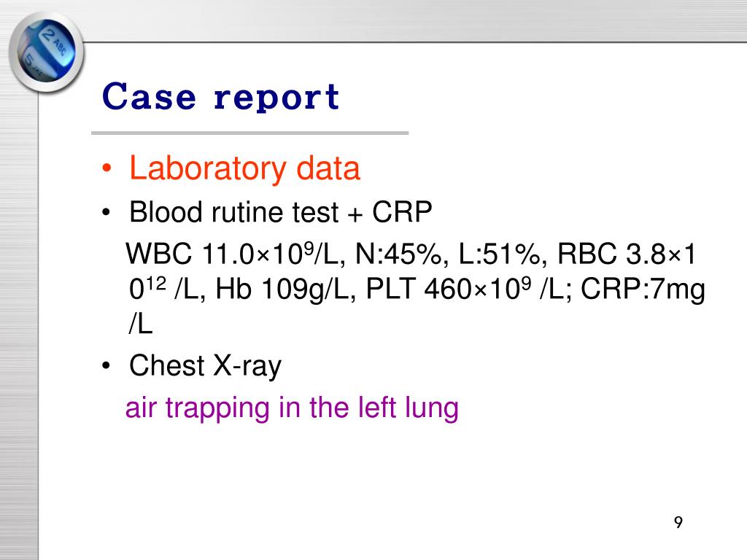Click the gray striped left sidebar band
The width and height of the screenshot is (747, 560).
[19, 324]
